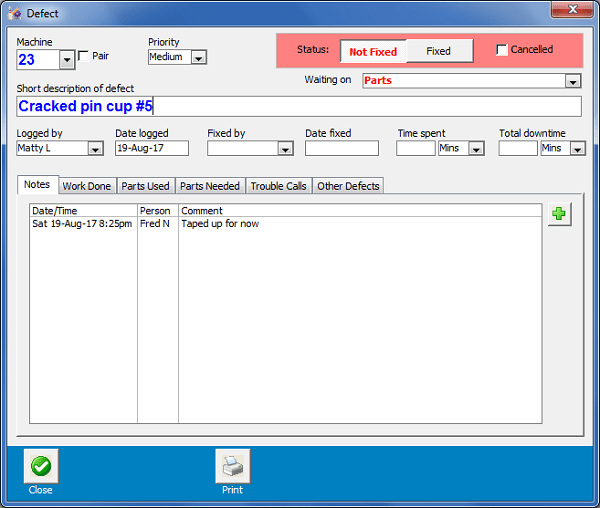Image resolution: width=600 pixels, height=508 pixels.
Task: Click the Date fixed field
Action: click(x=342, y=148)
